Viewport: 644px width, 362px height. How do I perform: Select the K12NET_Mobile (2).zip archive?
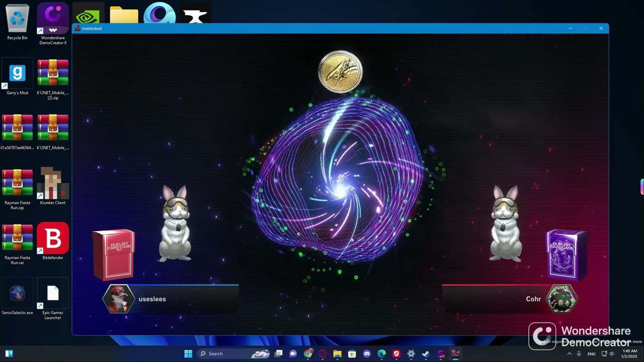pos(53,79)
